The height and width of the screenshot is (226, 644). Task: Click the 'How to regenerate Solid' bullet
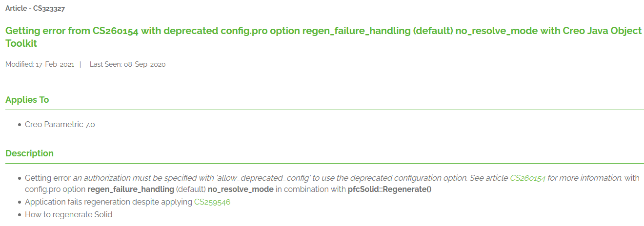(68, 214)
